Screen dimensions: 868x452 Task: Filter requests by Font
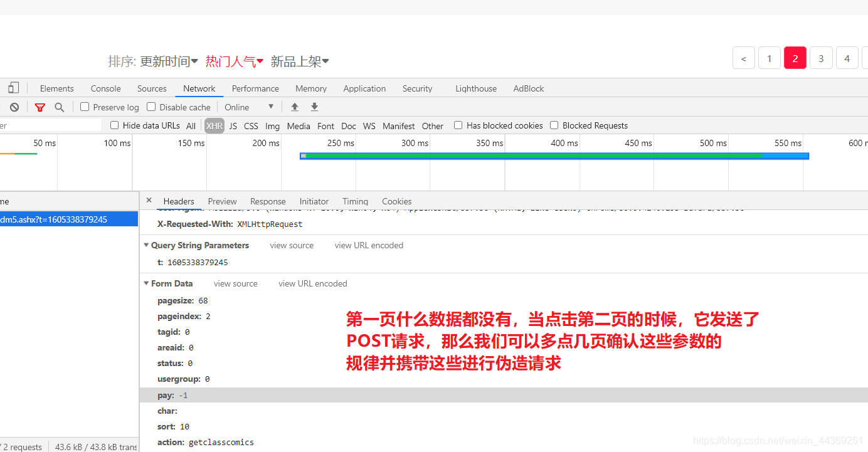pos(326,126)
